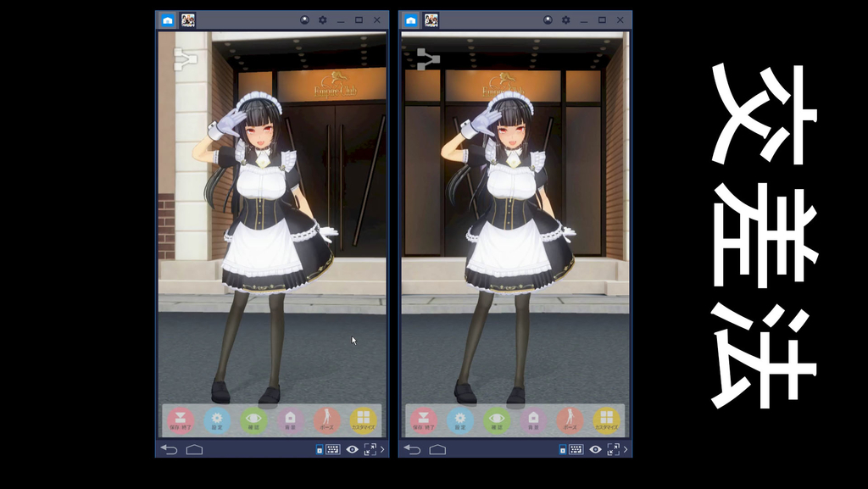Click phone rotate icon in right window bottom bar
The image size is (868, 489).
(563, 450)
